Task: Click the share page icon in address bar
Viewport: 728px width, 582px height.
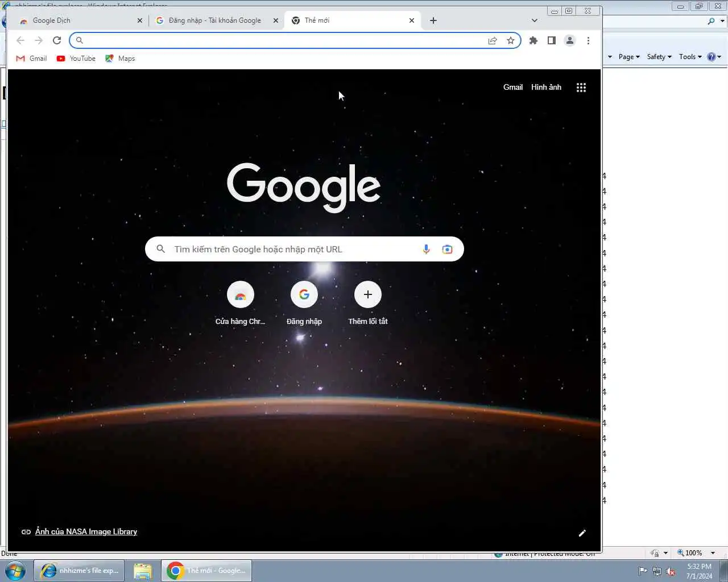Action: pyautogui.click(x=493, y=40)
